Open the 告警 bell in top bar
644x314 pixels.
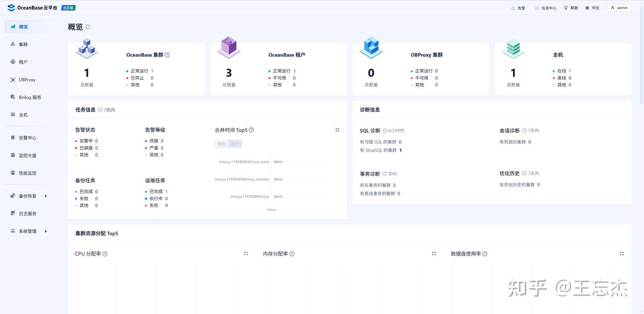tap(518, 8)
